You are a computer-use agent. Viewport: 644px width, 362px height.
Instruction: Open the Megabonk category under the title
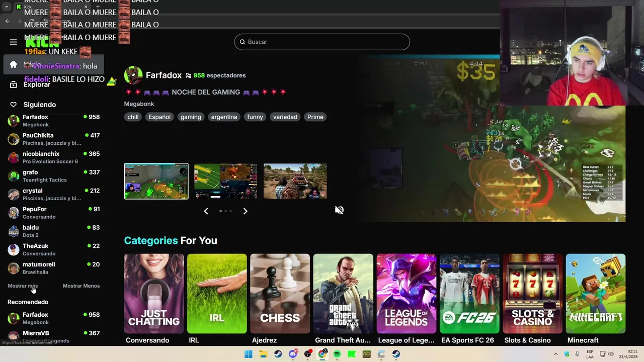(139, 104)
